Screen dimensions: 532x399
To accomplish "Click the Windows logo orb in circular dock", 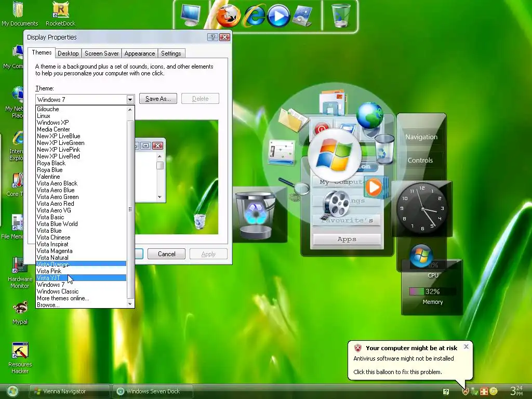I will 335,155.
